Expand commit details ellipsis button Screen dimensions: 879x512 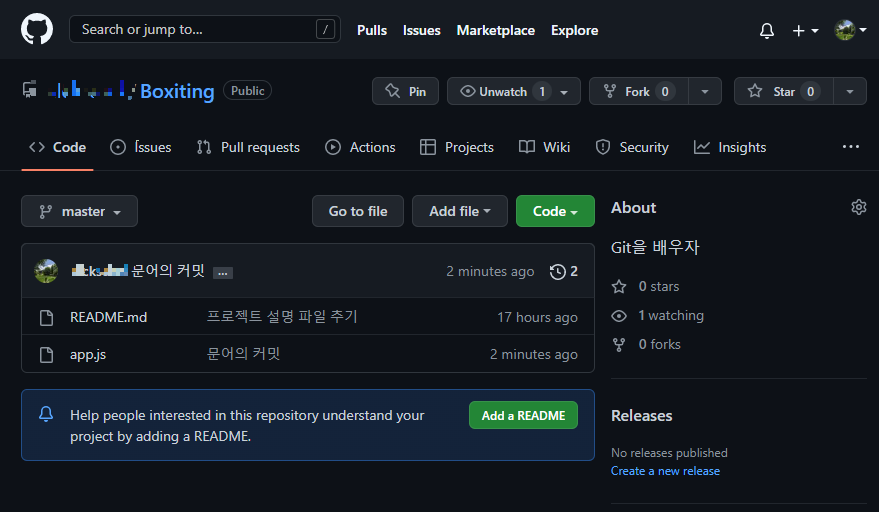223,273
